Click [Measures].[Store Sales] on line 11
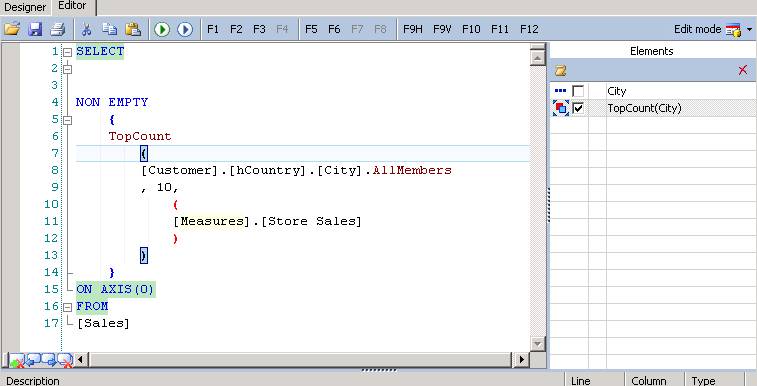Viewport: 757px width, 386px height. tap(267, 221)
